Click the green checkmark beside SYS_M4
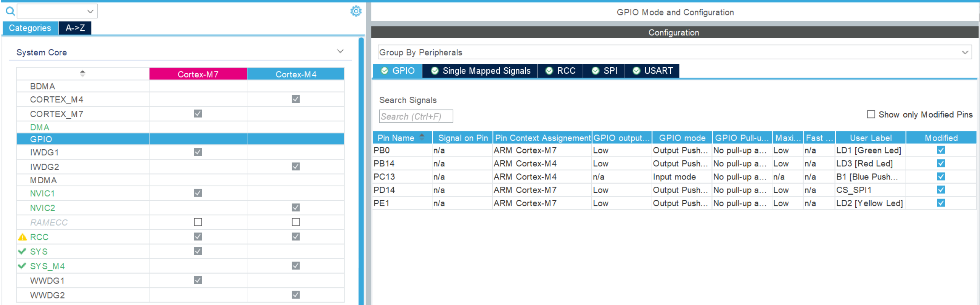This screenshot has height=305, width=980. point(22,266)
